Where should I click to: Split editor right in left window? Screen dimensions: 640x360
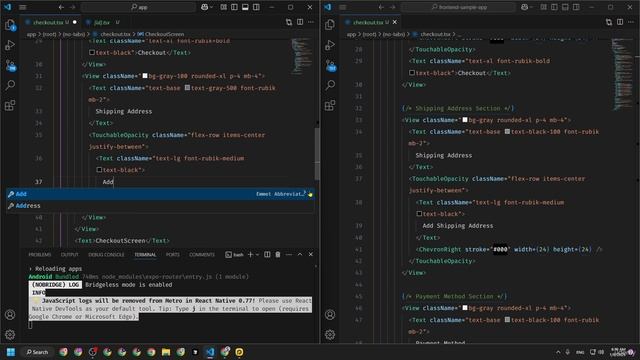(300, 22)
